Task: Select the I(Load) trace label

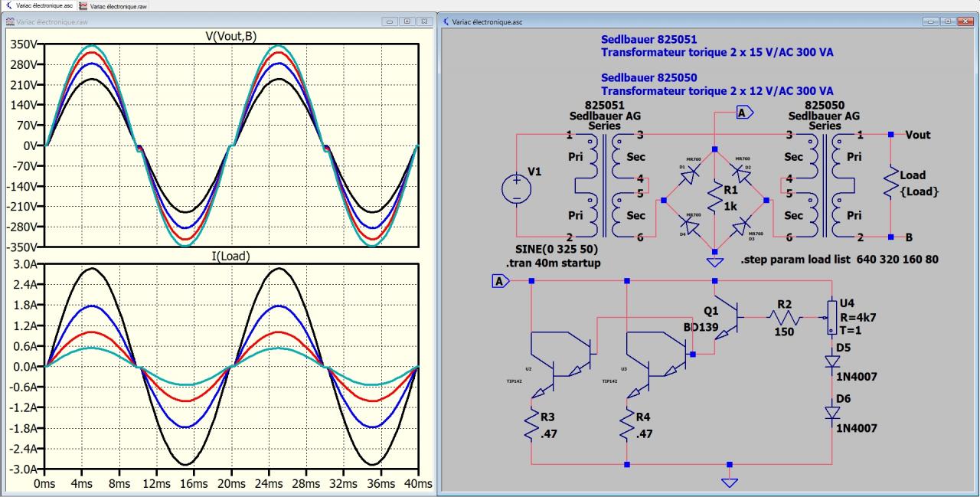Action: 230,256
